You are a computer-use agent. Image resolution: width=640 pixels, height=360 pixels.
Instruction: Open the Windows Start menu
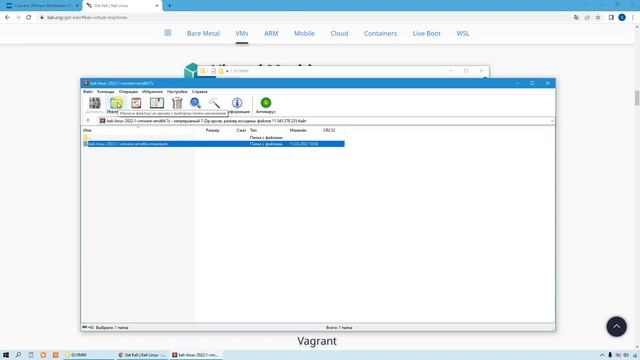[6, 355]
